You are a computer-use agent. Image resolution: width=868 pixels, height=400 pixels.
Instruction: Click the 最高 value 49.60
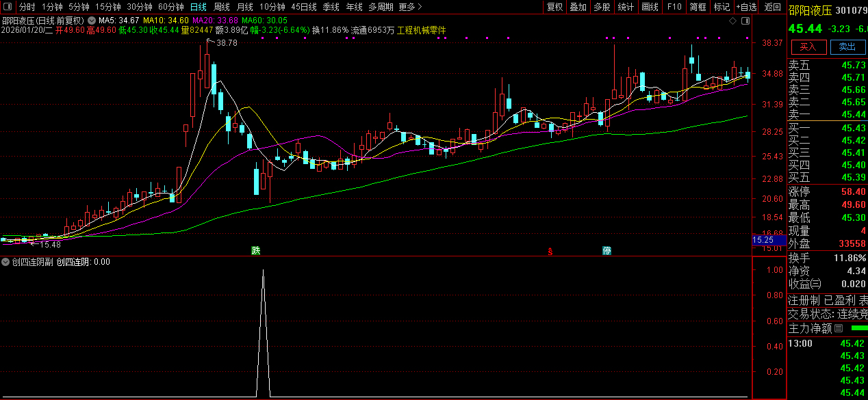[854, 204]
